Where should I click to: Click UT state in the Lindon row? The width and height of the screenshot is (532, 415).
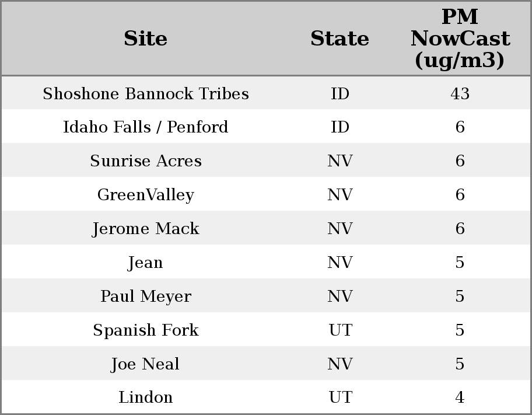340,397
